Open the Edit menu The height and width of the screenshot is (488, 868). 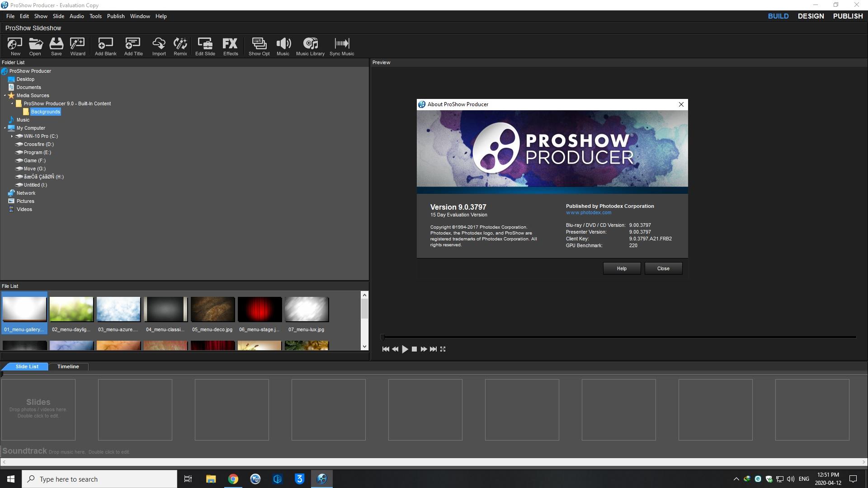tap(24, 16)
